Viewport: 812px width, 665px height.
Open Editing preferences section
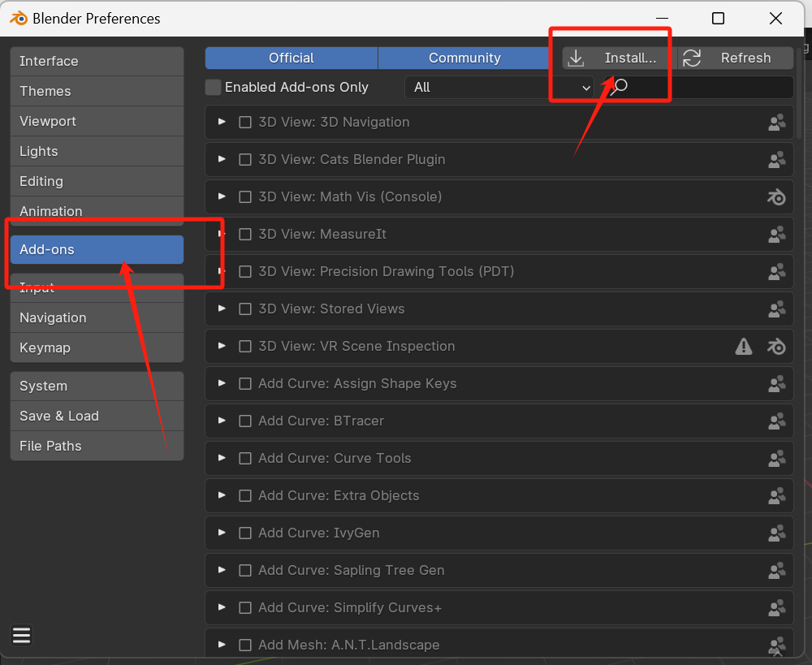[97, 181]
